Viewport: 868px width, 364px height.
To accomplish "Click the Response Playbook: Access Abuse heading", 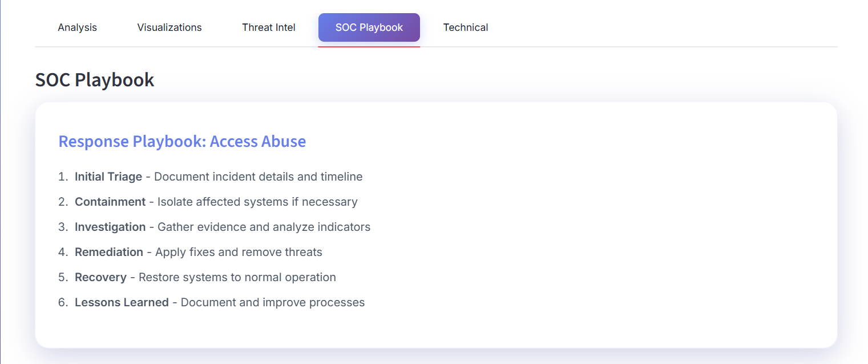I will pyautogui.click(x=182, y=141).
